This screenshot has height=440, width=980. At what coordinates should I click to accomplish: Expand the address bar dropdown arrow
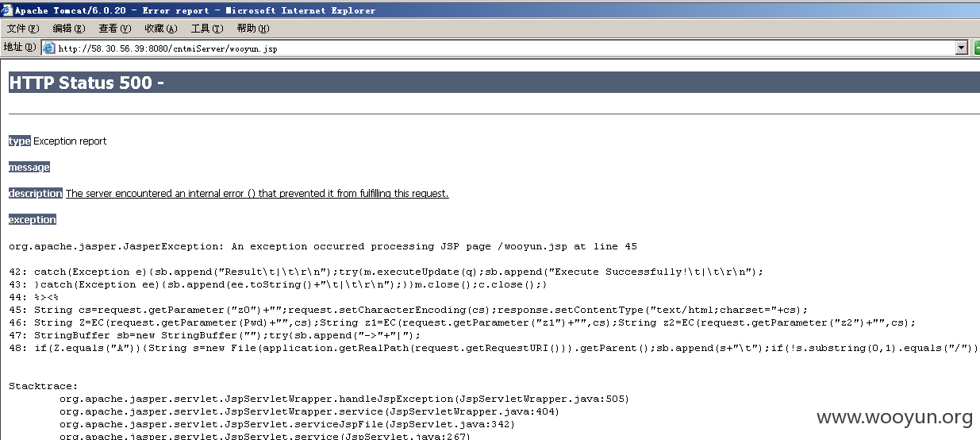(x=961, y=48)
